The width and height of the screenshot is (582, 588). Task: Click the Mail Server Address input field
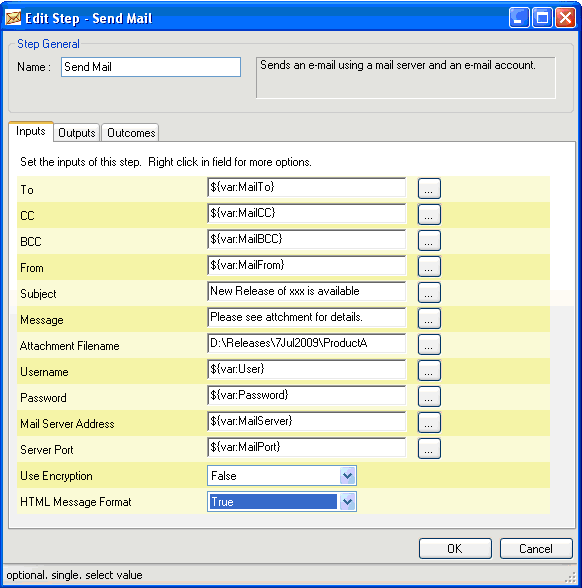(x=306, y=421)
